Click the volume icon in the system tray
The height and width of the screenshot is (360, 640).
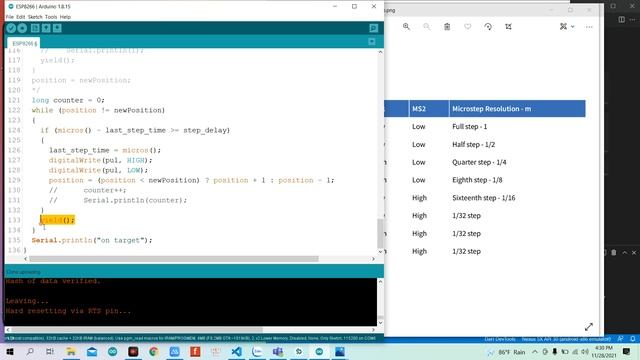coord(585,352)
